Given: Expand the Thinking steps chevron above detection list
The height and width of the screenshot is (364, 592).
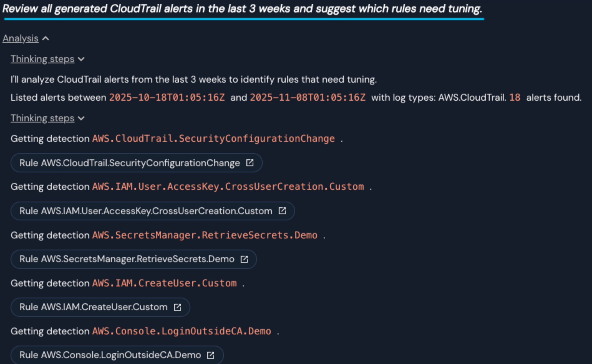Looking at the screenshot, I should tap(81, 118).
